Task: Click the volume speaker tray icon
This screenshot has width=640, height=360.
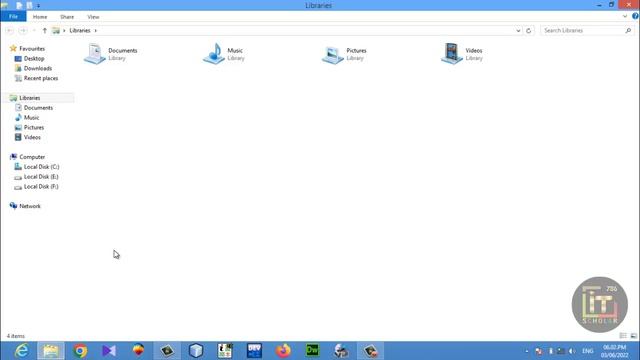Action: [572, 351]
